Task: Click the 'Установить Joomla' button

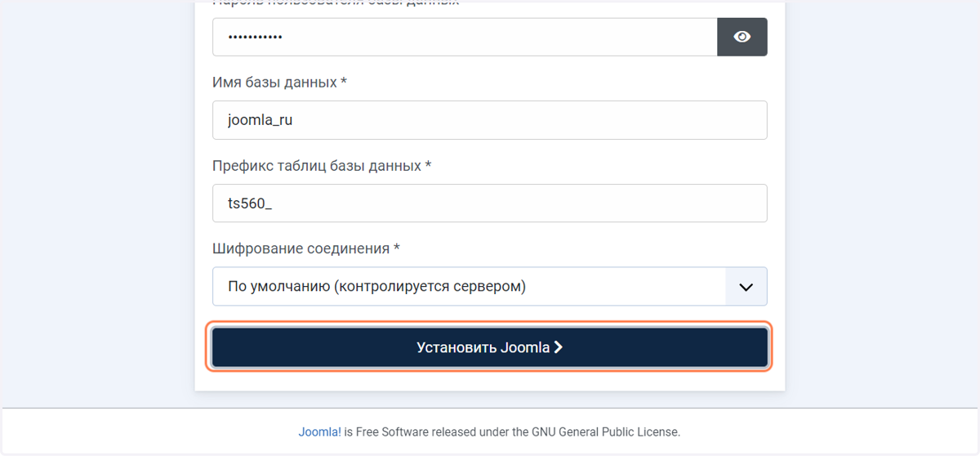Action: [x=490, y=347]
